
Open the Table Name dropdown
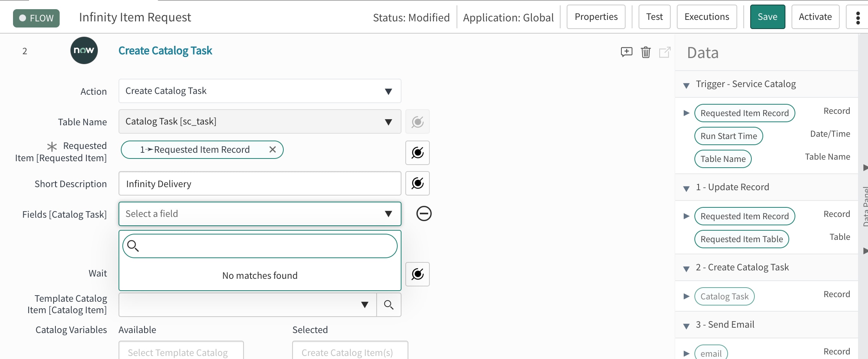coord(260,121)
